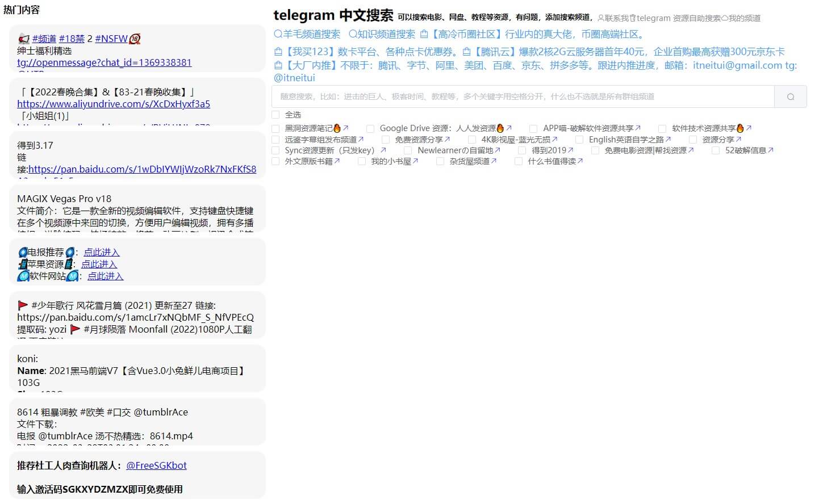Tick the 什么书值得读 checkbox

pyautogui.click(x=518, y=161)
